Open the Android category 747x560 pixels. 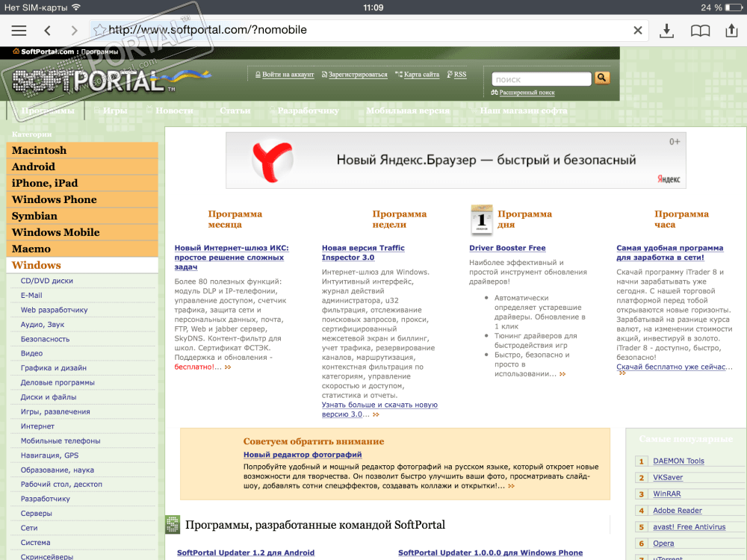pyautogui.click(x=82, y=167)
